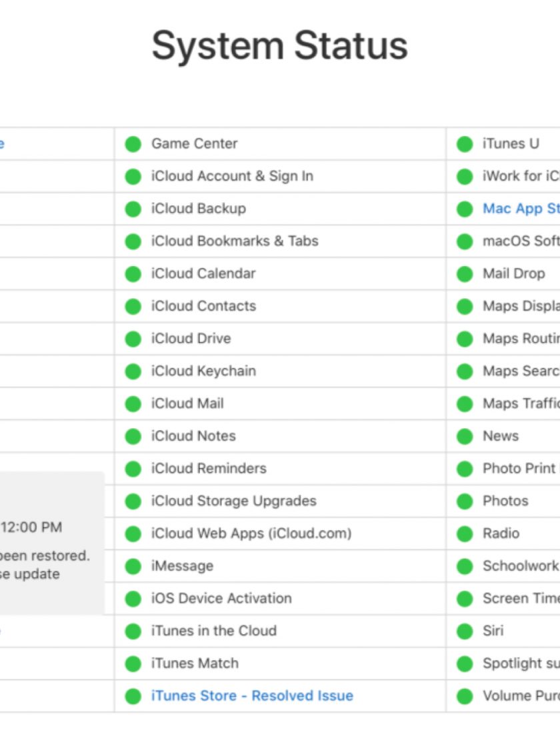The width and height of the screenshot is (560, 747).
Task: Click the iCloud Account & Sign In label
Action: [232, 176]
